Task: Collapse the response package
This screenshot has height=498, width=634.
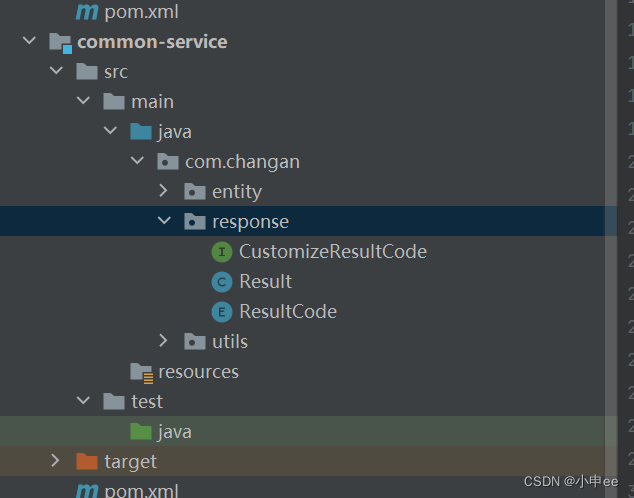Action: point(164,221)
